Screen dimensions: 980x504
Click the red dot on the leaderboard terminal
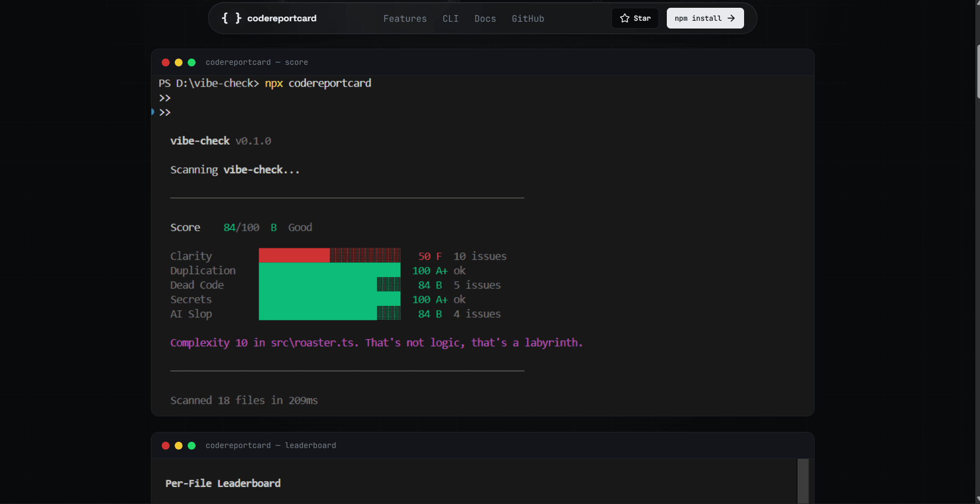165,445
